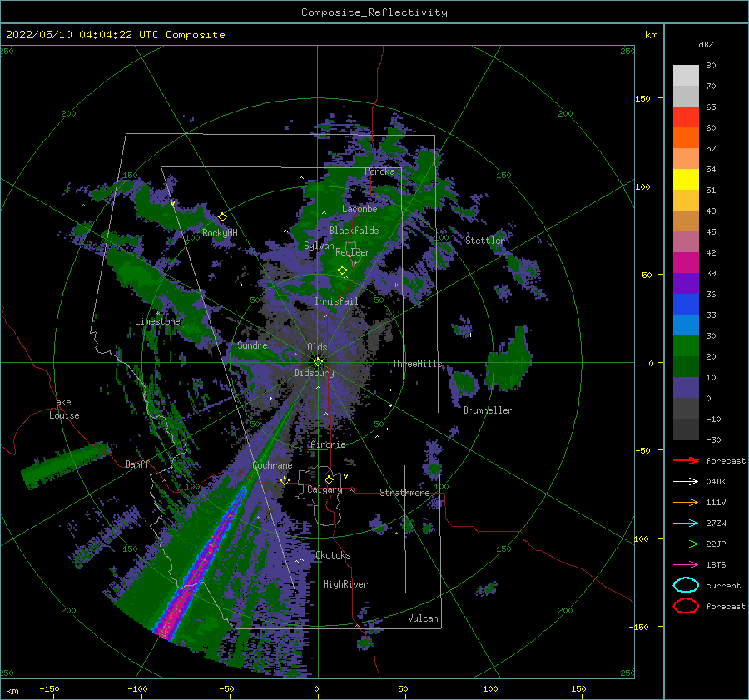Click yellow diamond marker near RockyMH
The image size is (749, 700).
pyautogui.click(x=222, y=217)
